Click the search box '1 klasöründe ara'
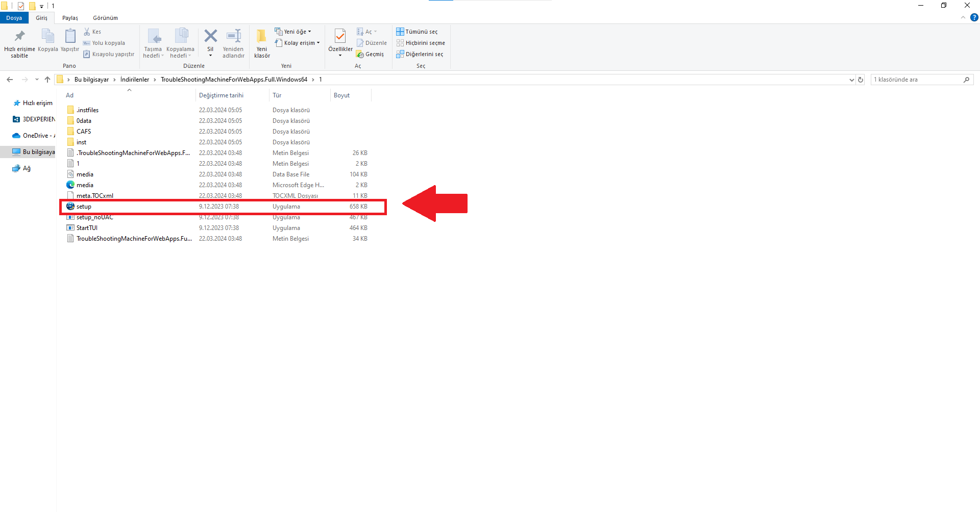Screen dimensions: 980x512 pos(916,80)
